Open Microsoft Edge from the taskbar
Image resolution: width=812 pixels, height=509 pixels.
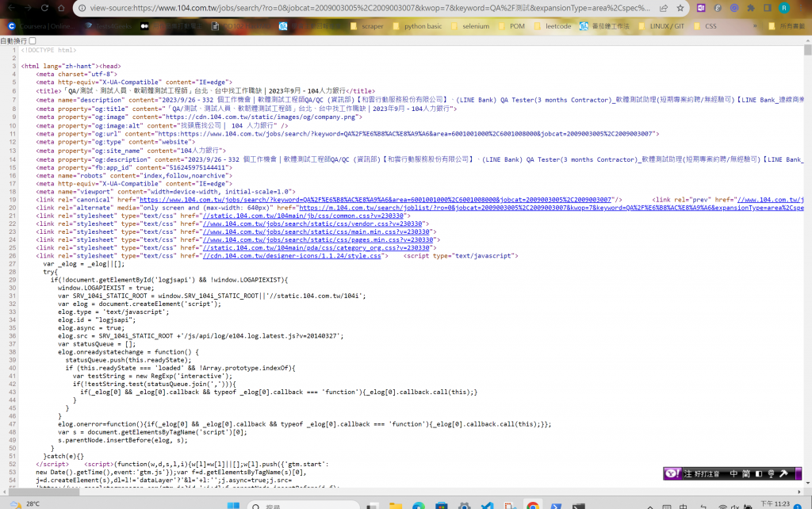[x=419, y=505]
